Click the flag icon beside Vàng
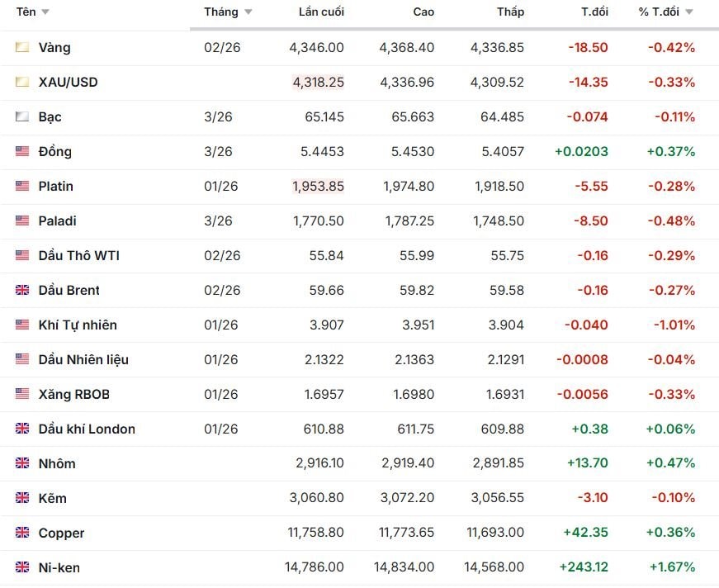Screen dimensions: 719x588 click(22, 48)
